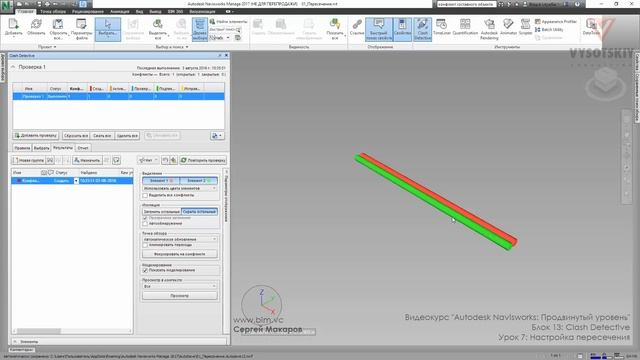The width and height of the screenshot is (640, 360).
Task: Check Выделить все конфликты checkbox
Action: [x=145, y=196]
